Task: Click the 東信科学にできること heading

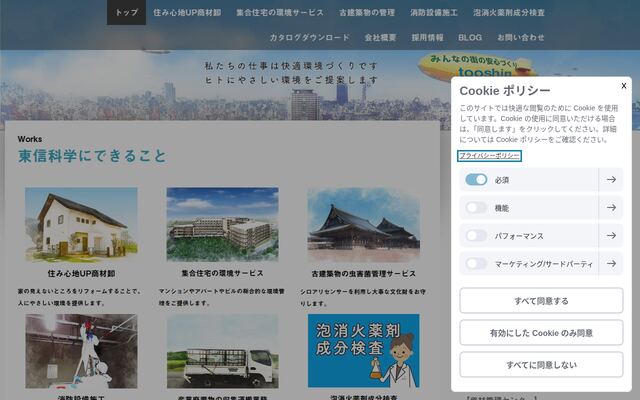Action: coord(92,156)
